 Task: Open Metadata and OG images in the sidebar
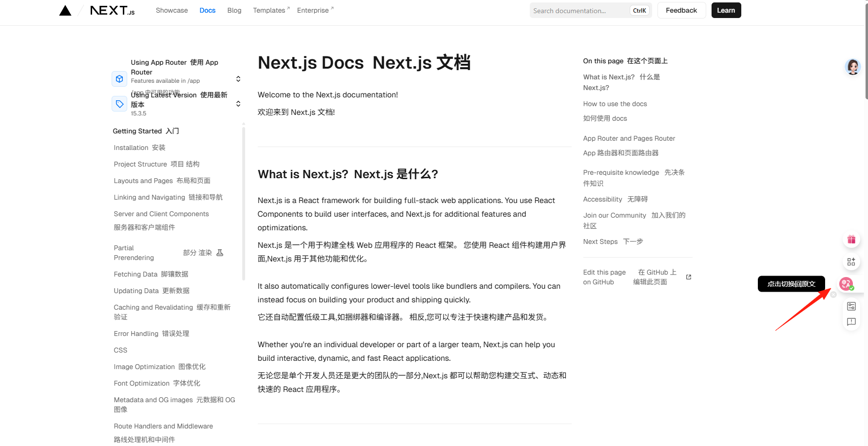tap(174, 405)
